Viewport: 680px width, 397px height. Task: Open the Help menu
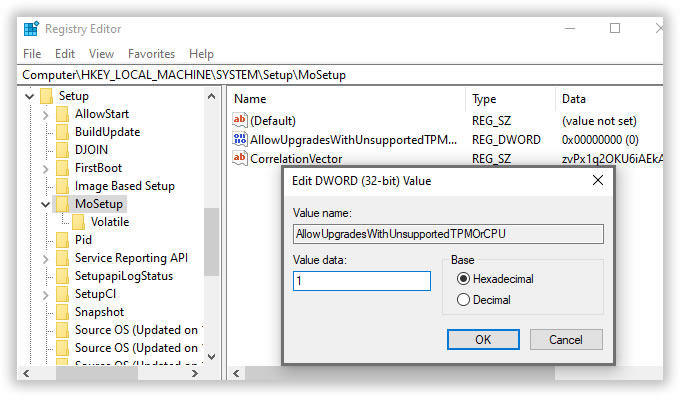201,54
